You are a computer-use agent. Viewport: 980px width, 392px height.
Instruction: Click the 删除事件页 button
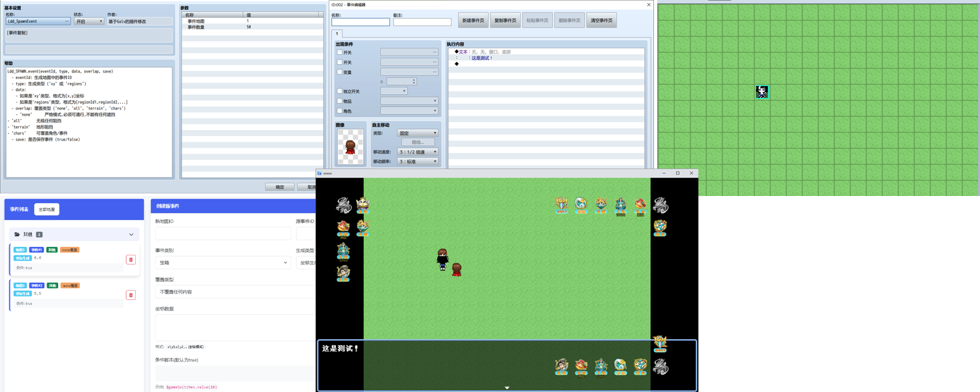point(569,20)
